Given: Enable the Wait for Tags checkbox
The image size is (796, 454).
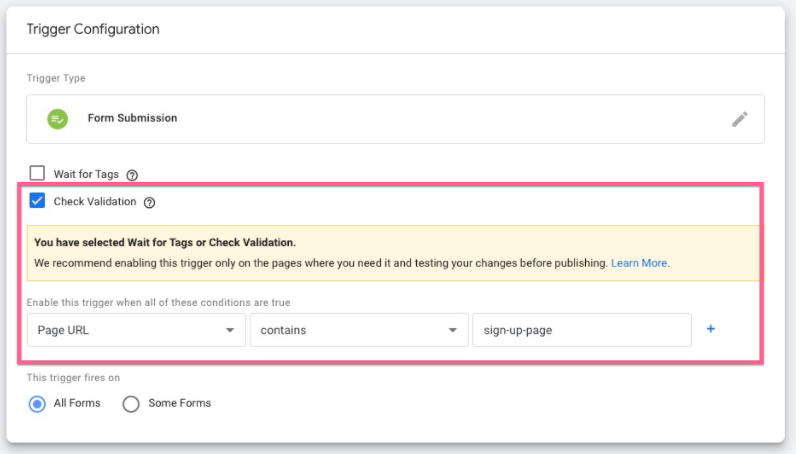Looking at the screenshot, I should (x=37, y=173).
